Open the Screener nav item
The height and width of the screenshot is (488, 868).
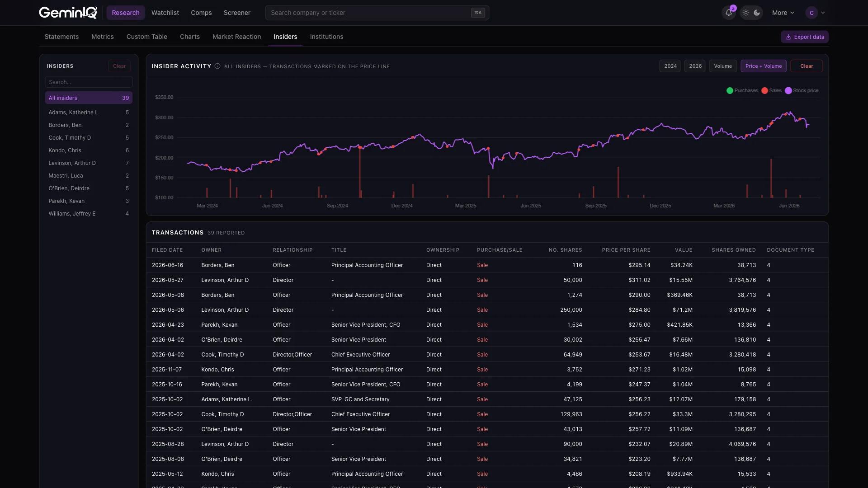[x=237, y=13]
